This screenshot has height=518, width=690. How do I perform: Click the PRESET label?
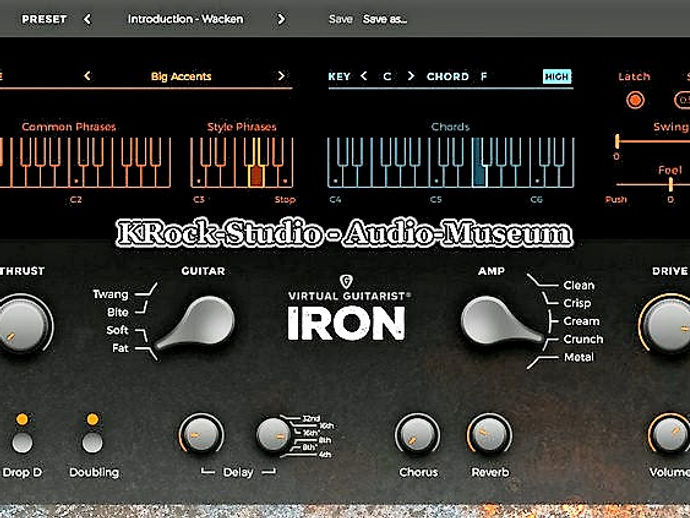[x=44, y=19]
